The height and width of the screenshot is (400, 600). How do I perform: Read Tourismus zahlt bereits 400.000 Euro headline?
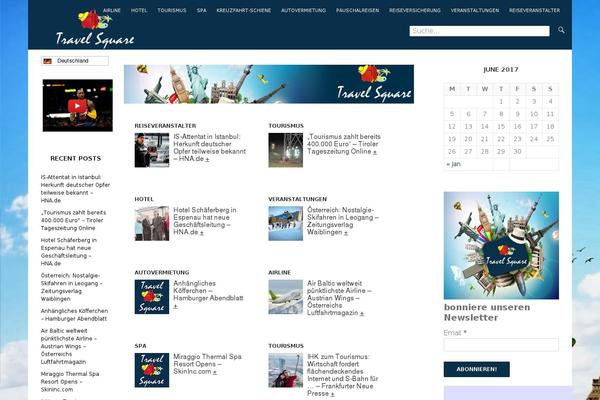click(x=344, y=144)
